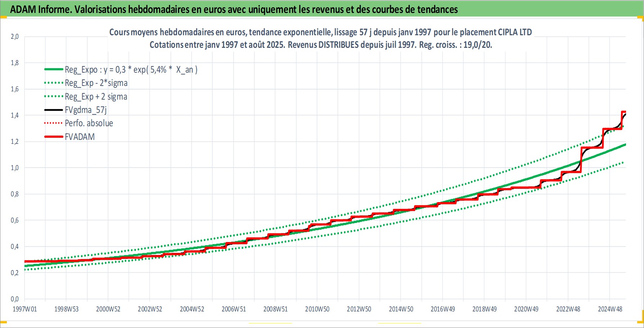Click the black line swatch of FVgdma_57j
Screen dimensions: 644x328
coord(54,110)
